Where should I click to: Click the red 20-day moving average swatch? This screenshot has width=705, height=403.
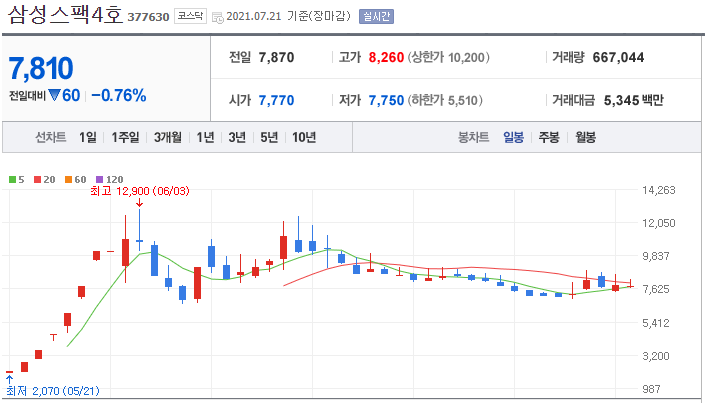pyautogui.click(x=37, y=180)
